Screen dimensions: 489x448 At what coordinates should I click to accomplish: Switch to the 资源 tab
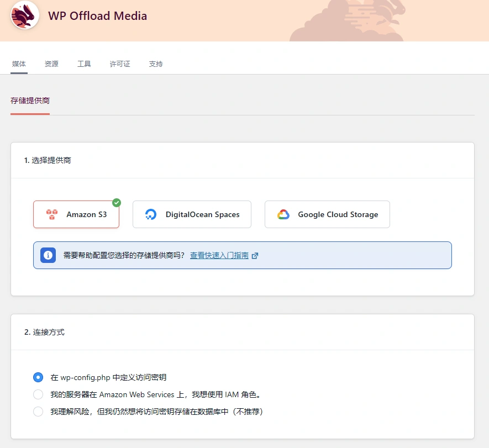point(51,64)
